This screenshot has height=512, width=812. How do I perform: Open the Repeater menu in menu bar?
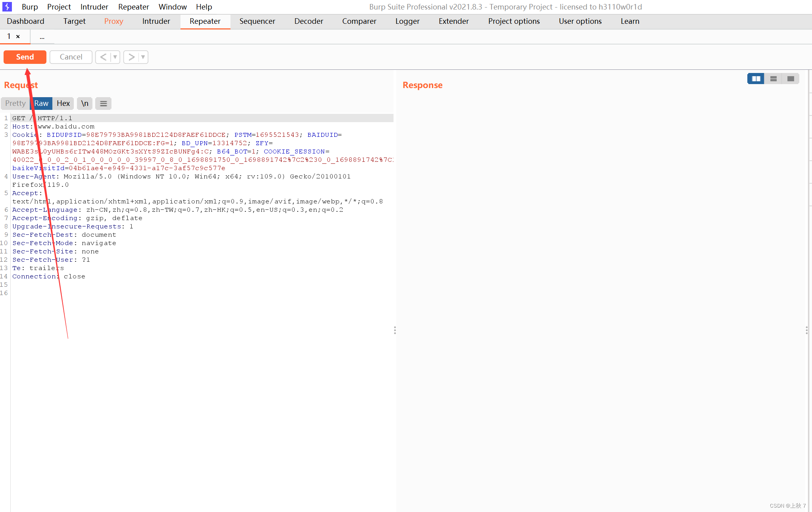(133, 7)
